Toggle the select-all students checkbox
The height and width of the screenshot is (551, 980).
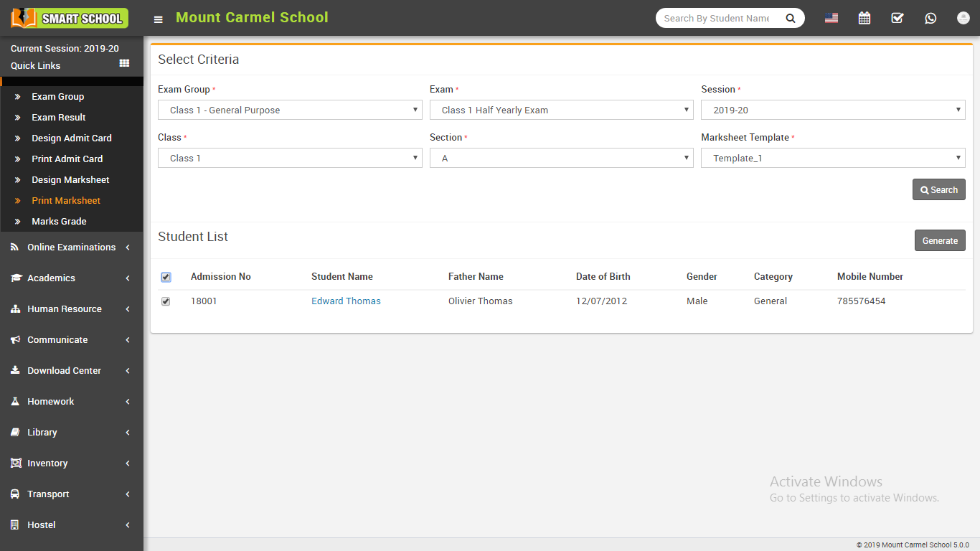click(166, 277)
